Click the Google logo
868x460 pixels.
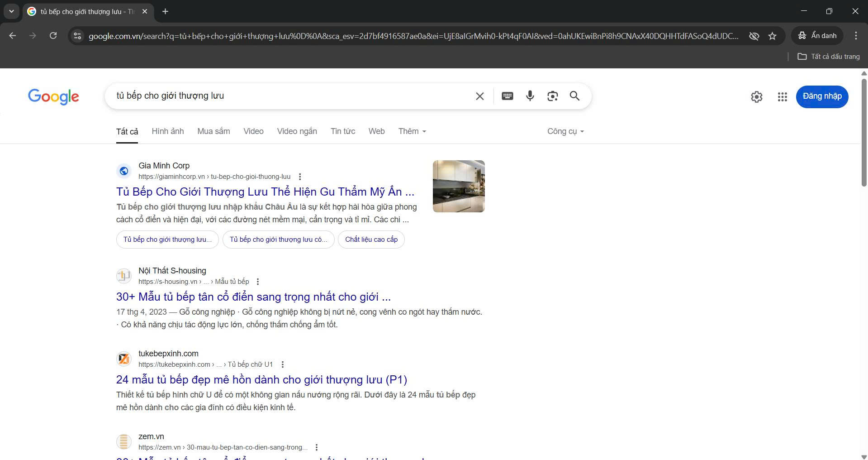[x=53, y=96]
